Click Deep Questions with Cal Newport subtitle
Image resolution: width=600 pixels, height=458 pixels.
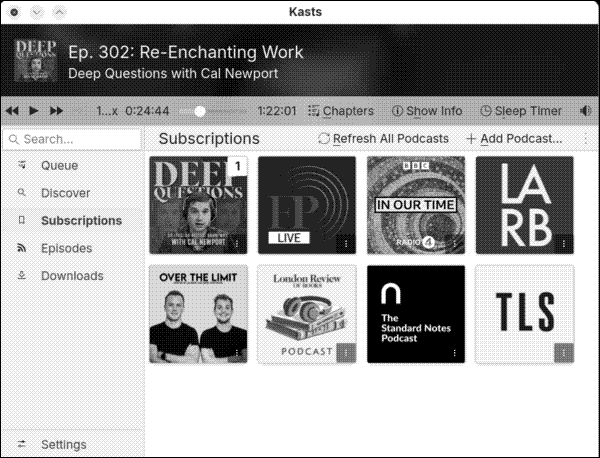coord(173,73)
